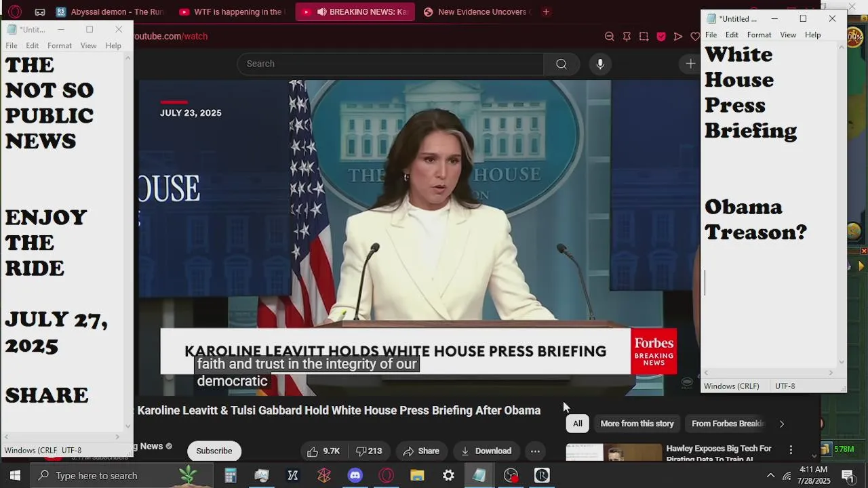Open Edit menu in right Notepad
Viewport: 868px width, 488px height.
[732, 35]
